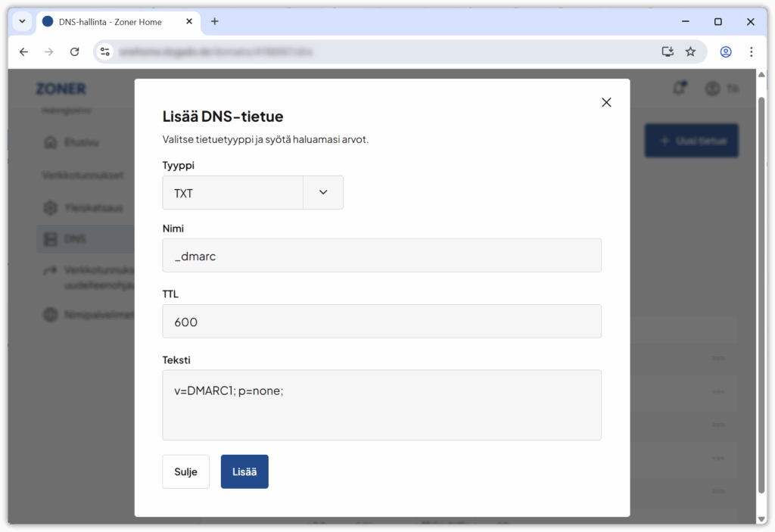Open the Tyyppi dropdown chevron
Image resolution: width=775 pixels, height=532 pixels.
click(x=323, y=193)
